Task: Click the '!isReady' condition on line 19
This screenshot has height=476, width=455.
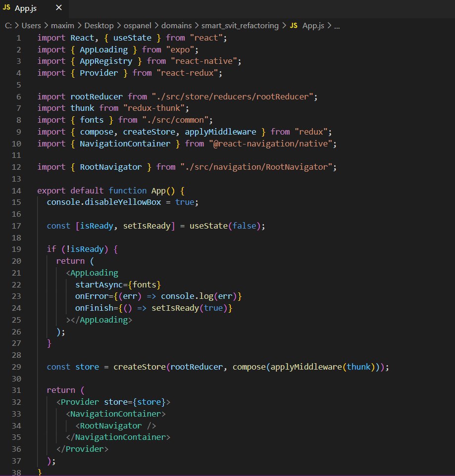Action: tap(85, 249)
